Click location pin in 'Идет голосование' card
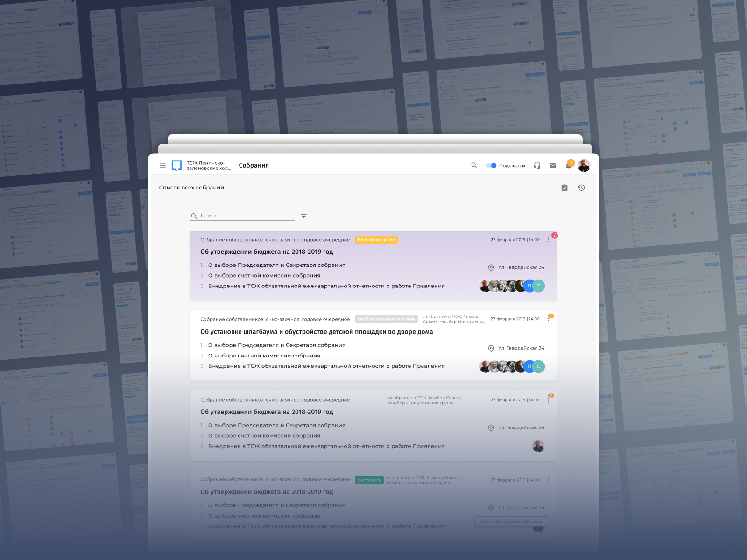 pyautogui.click(x=491, y=267)
